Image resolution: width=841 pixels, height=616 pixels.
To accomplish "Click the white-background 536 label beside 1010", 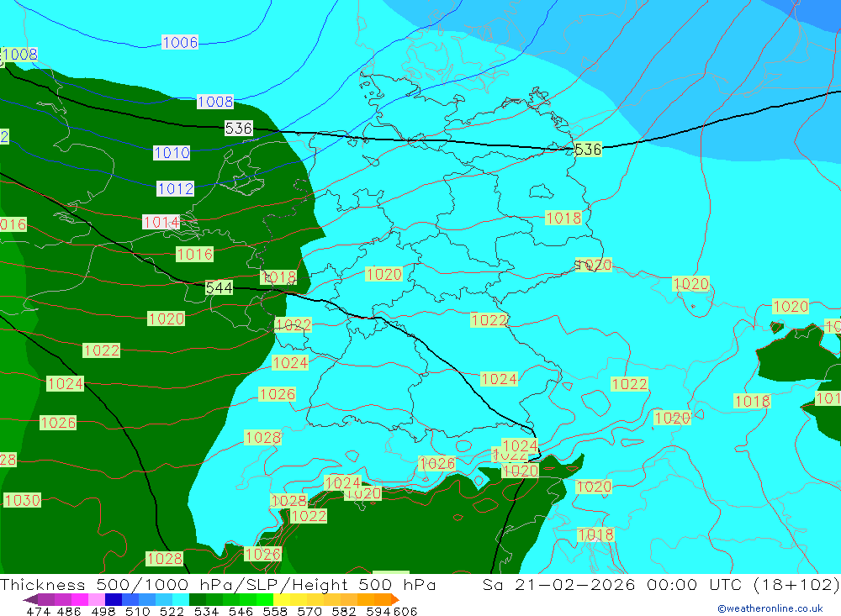I will tap(238, 128).
